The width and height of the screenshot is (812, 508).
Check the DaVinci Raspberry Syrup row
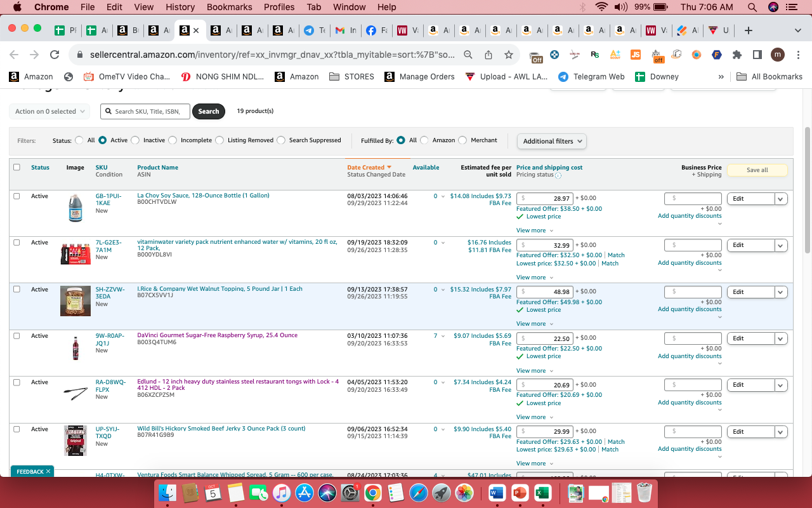coord(16,336)
